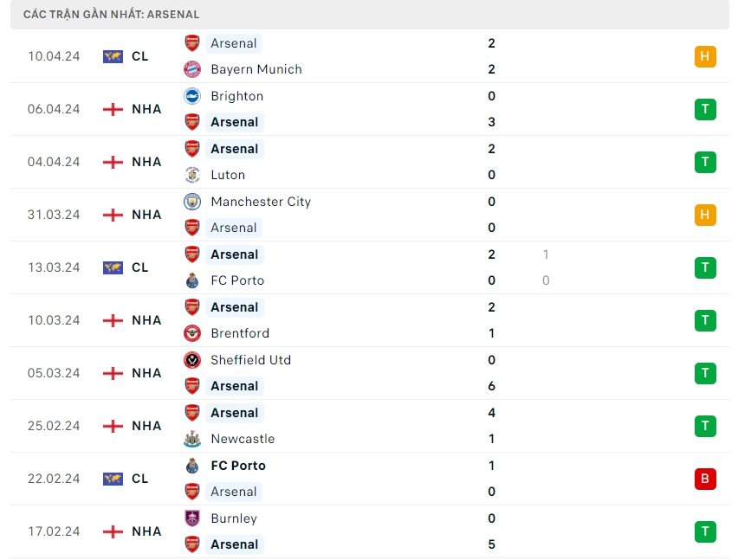Click the red B result badge

pyautogui.click(x=705, y=479)
